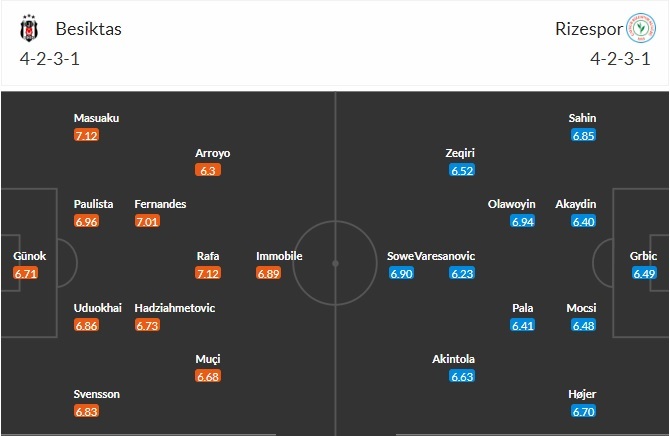Click Højer's 6.70 rating badge
The image size is (670, 436).
(583, 411)
